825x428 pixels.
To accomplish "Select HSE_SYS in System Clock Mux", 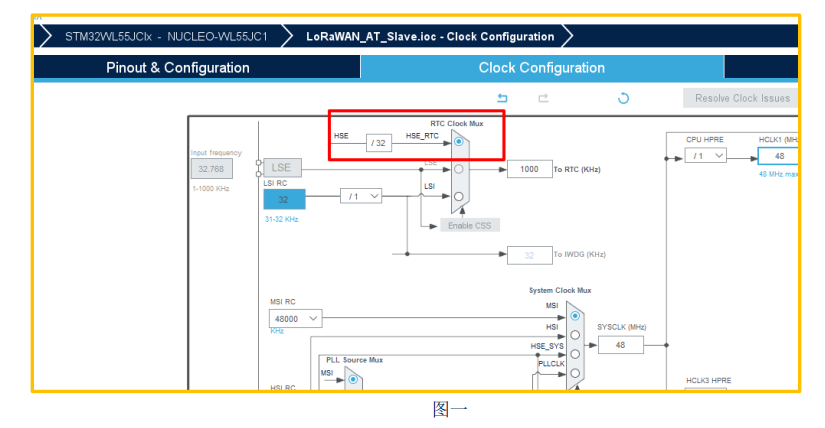I will click(x=575, y=354).
